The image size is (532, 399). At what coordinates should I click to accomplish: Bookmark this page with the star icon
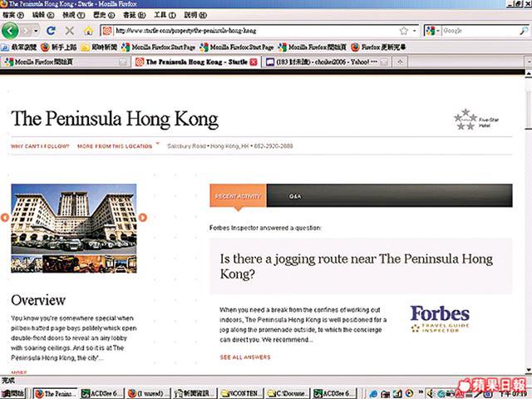(x=403, y=31)
